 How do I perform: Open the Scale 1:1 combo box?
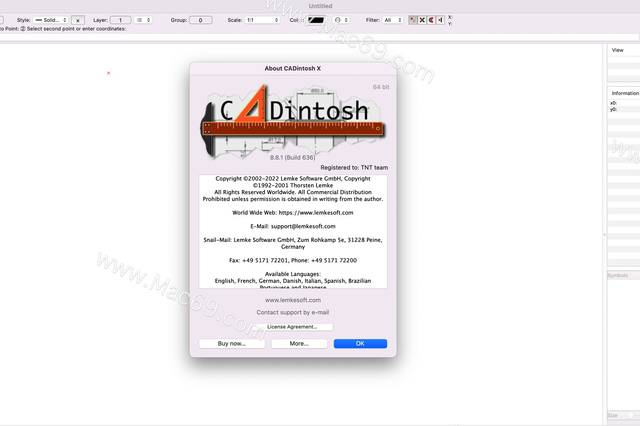coord(262,20)
